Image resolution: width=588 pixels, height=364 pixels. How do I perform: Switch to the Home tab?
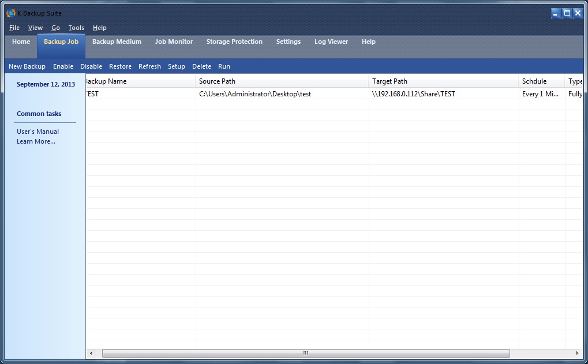pos(21,42)
